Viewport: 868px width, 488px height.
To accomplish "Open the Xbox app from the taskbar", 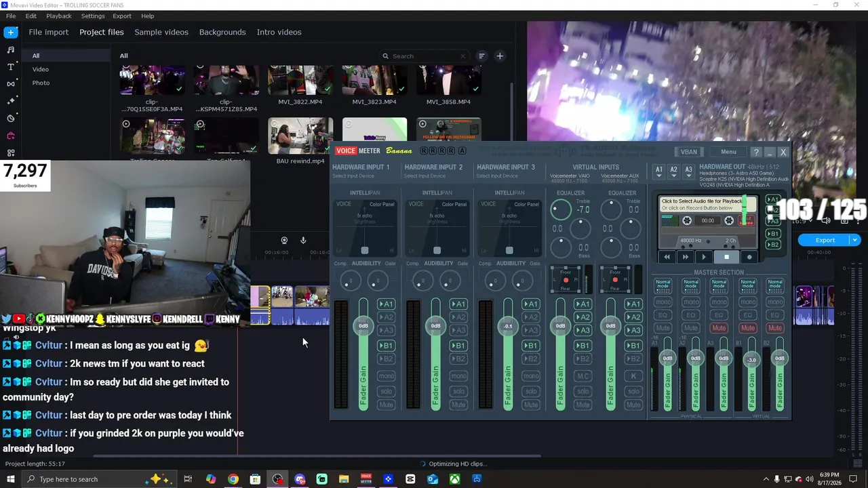I will click(x=455, y=479).
